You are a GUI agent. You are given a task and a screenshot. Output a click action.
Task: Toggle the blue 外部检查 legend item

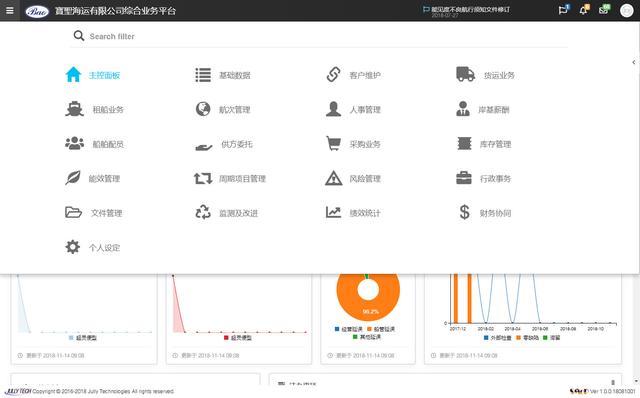pyautogui.click(x=498, y=338)
